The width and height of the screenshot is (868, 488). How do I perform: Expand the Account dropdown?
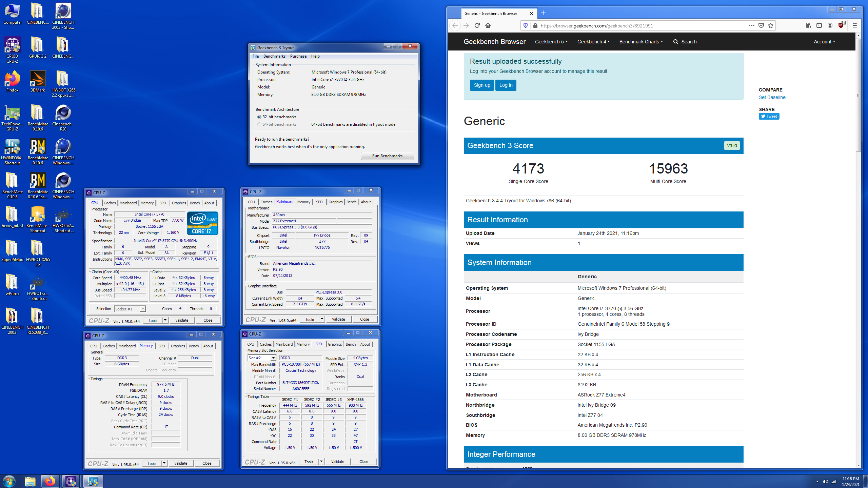(x=824, y=42)
